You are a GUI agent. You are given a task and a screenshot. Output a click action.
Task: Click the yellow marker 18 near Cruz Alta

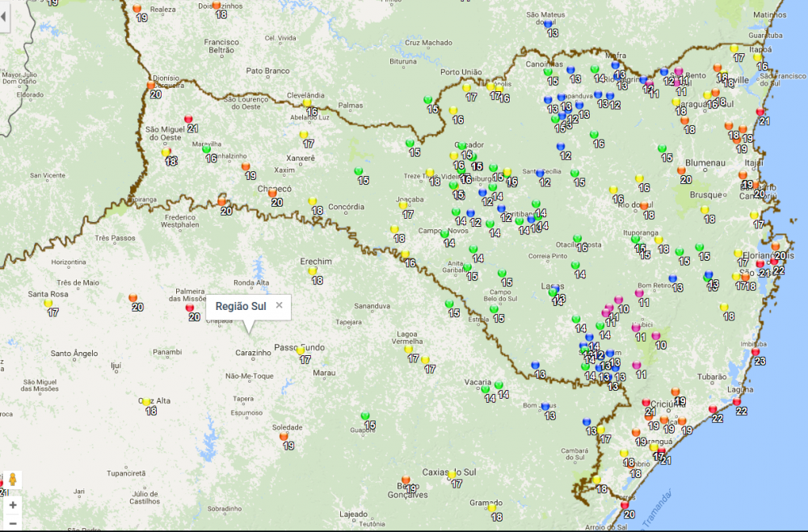tap(146, 401)
